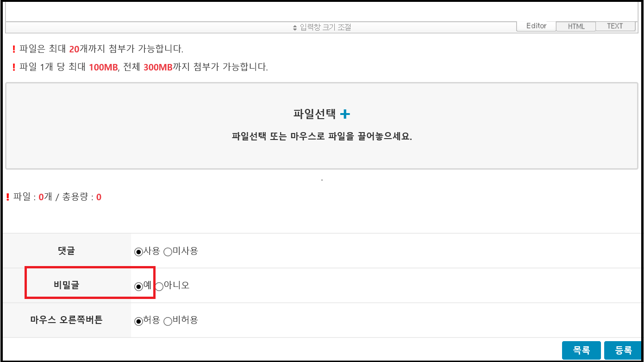
Task: Click the drag-and-drop instruction text in the upload area
Action: point(322,137)
